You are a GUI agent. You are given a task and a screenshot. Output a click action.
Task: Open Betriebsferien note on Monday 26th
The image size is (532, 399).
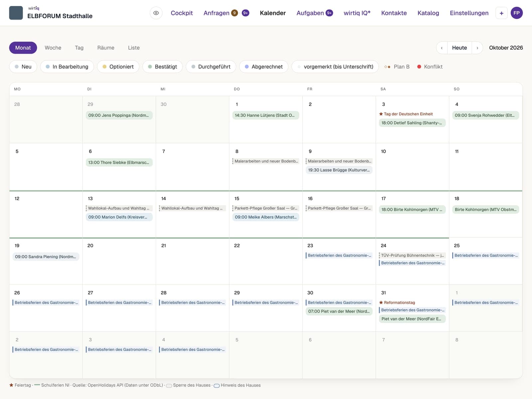[x=46, y=303]
